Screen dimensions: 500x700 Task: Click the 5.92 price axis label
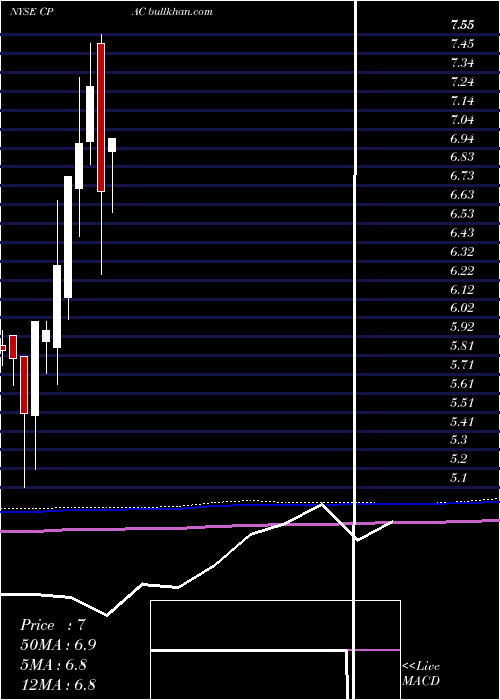tap(462, 326)
